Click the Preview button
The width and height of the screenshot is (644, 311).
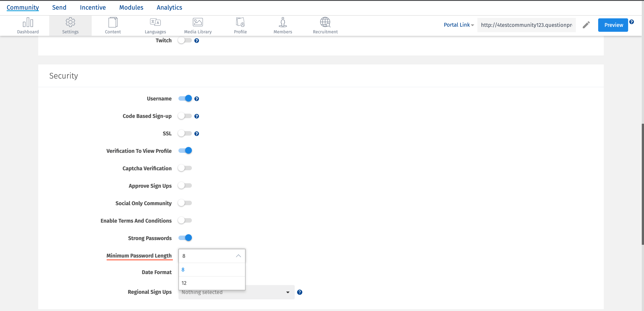point(613,25)
